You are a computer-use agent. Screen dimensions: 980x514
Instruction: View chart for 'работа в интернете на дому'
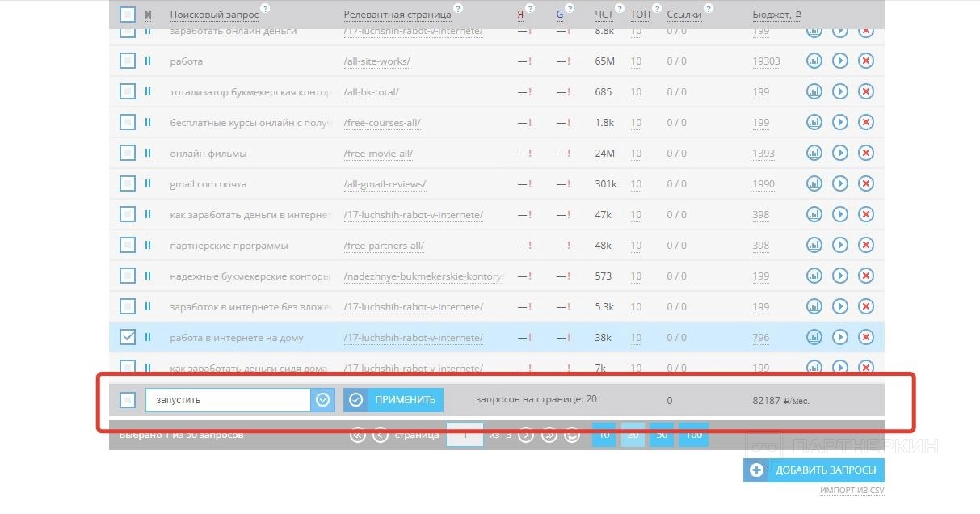point(814,337)
